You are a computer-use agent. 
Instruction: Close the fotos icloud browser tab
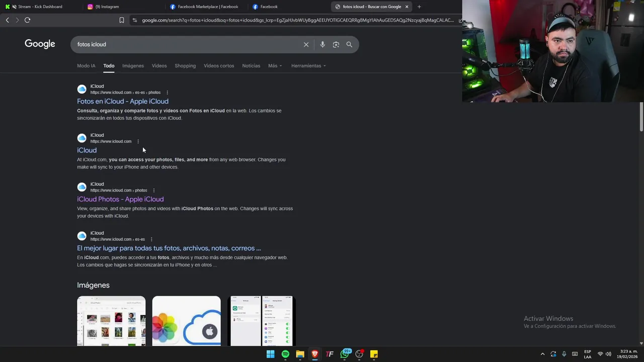(x=407, y=7)
